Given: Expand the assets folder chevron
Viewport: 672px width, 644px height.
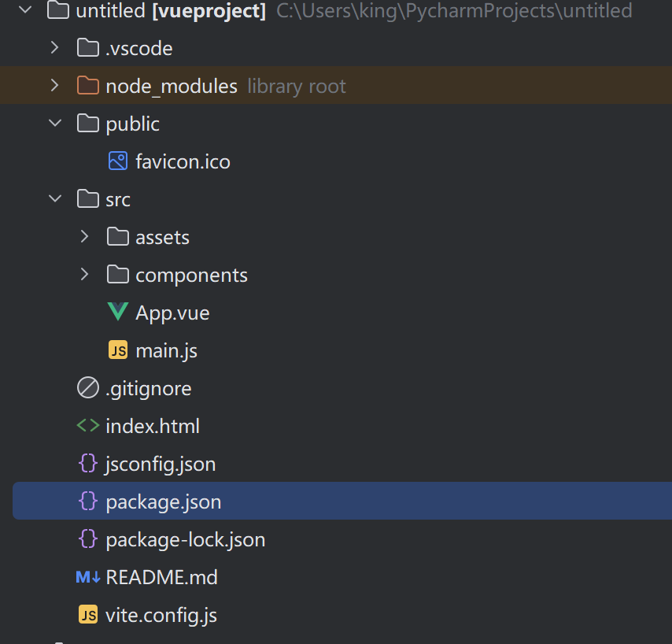Looking at the screenshot, I should [84, 237].
